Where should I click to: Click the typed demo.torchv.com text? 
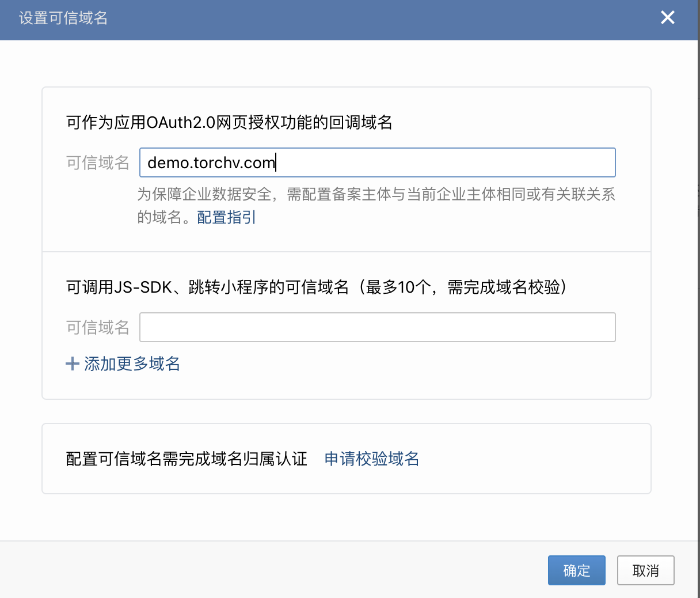click(211, 162)
